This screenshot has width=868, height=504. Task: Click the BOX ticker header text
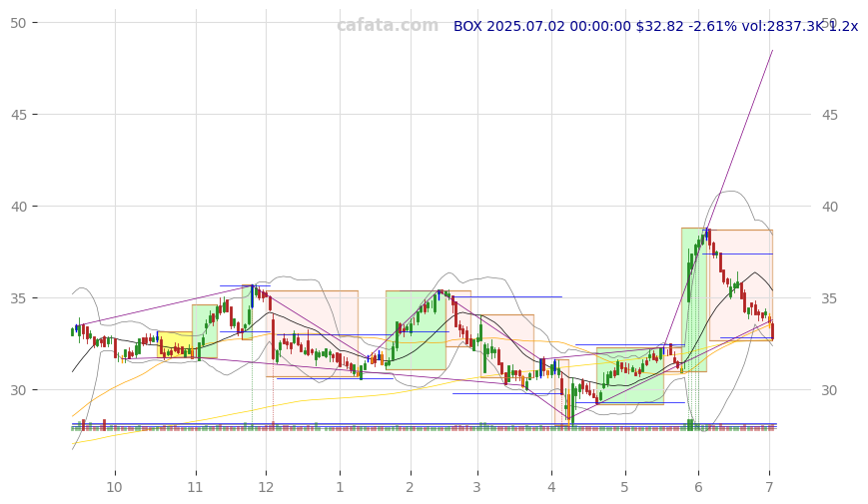[655, 26]
